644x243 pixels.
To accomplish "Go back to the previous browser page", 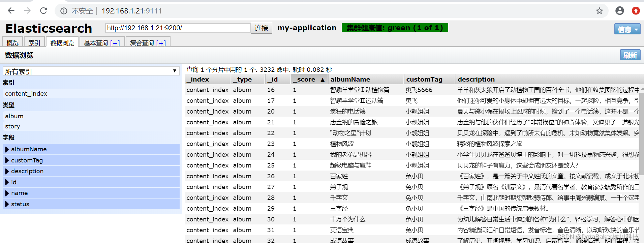I will 11,11.
